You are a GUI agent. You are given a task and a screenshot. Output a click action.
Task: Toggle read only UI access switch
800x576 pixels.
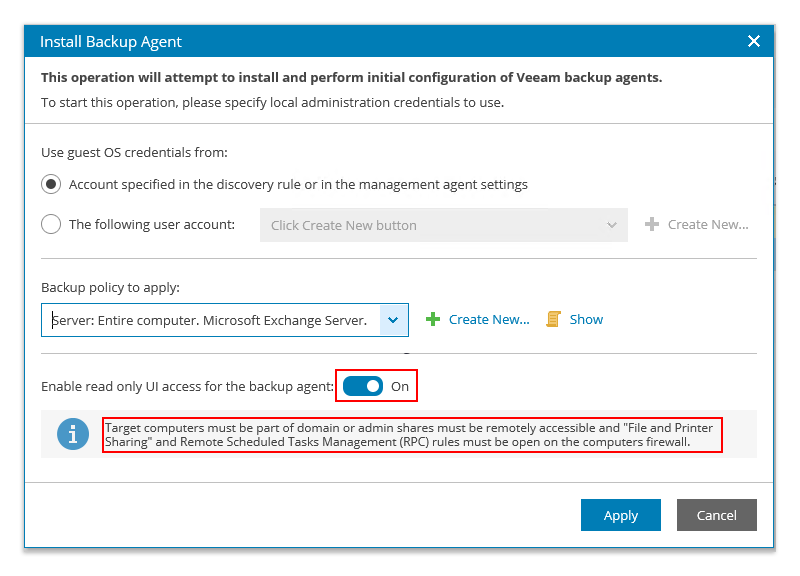[362, 386]
